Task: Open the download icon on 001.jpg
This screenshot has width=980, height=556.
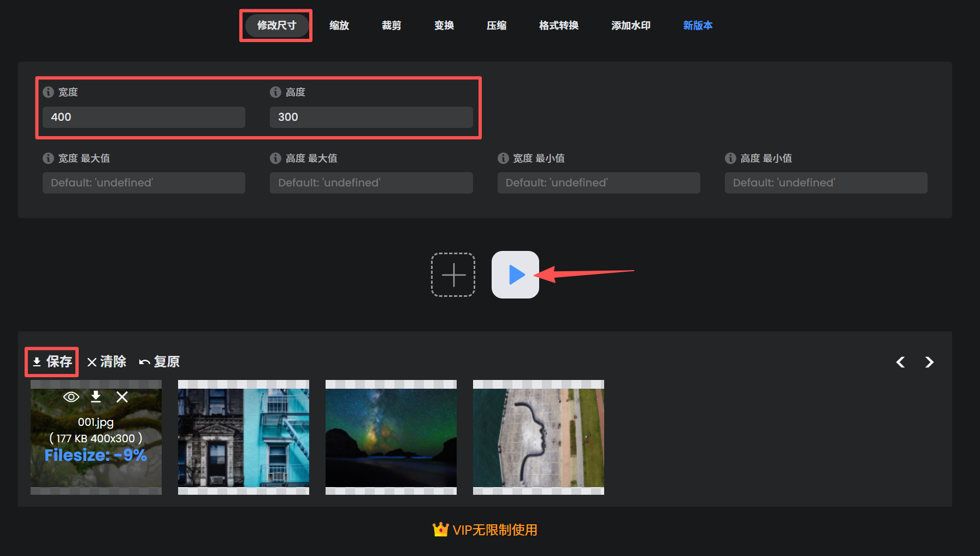Action: click(x=96, y=397)
